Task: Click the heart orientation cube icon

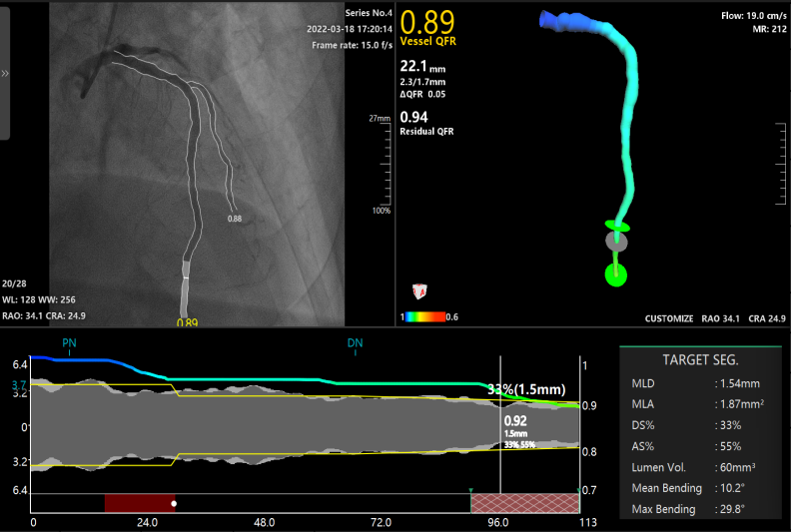Action: coord(420,291)
